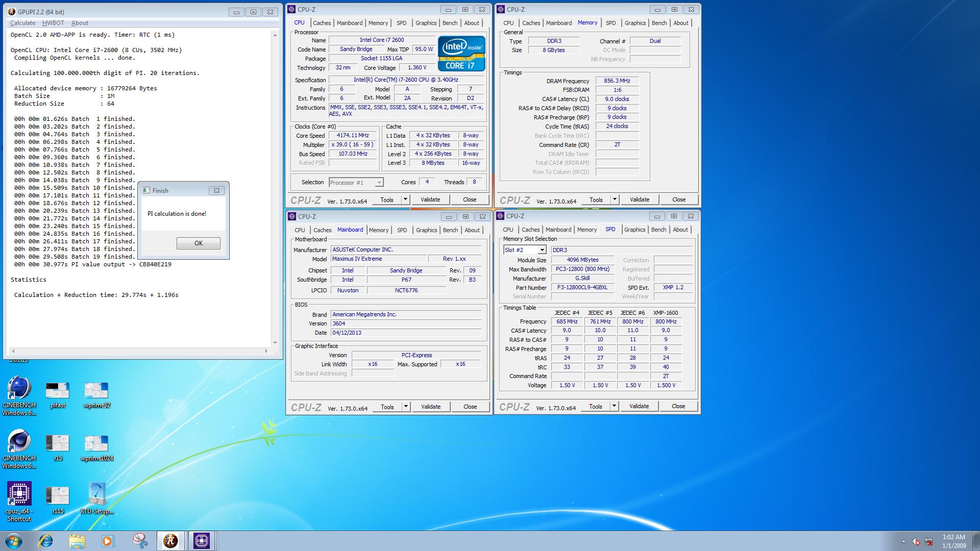This screenshot has height=551, width=980.
Task: Expand Tools dropdown arrow in Mainboard window
Action: pos(406,407)
